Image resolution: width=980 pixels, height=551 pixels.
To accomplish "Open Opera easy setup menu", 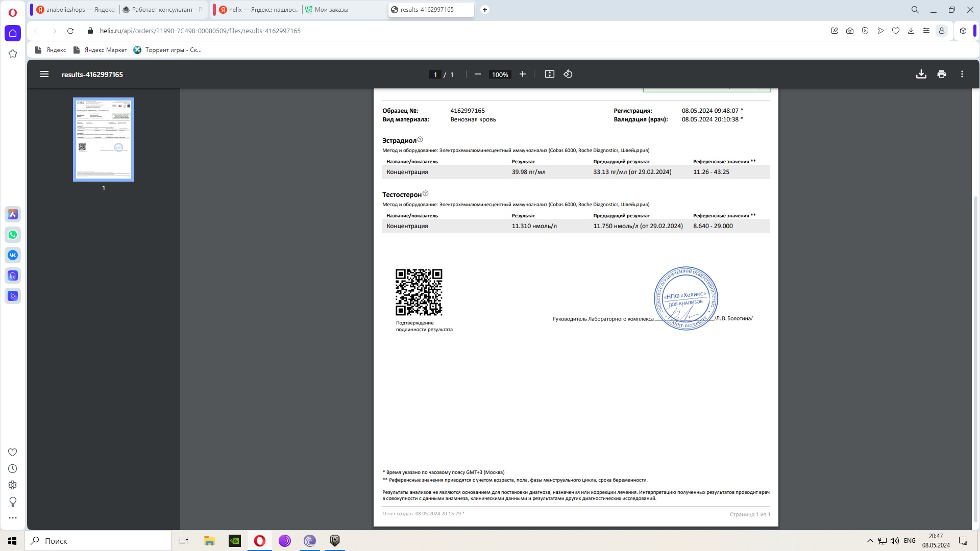I will point(926,31).
